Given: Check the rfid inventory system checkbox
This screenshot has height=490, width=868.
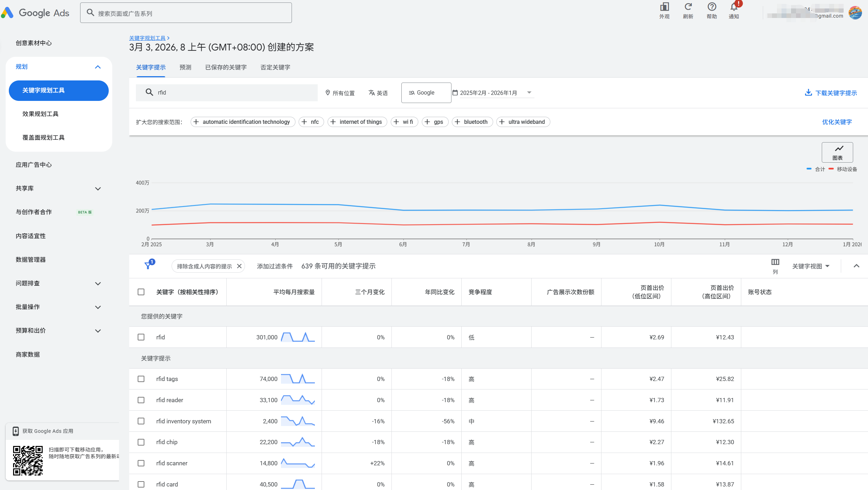Looking at the screenshot, I should pos(141,421).
